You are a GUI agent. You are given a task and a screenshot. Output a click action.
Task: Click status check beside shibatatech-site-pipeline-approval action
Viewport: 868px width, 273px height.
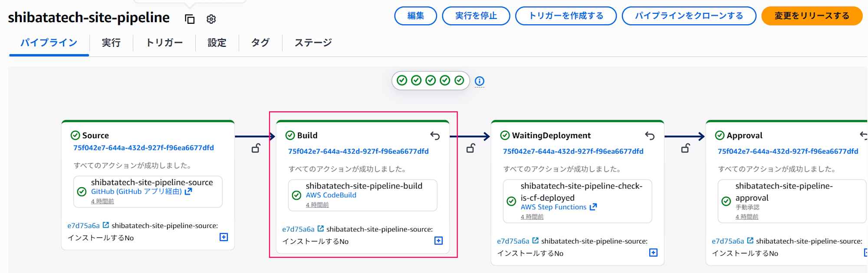coord(726,201)
